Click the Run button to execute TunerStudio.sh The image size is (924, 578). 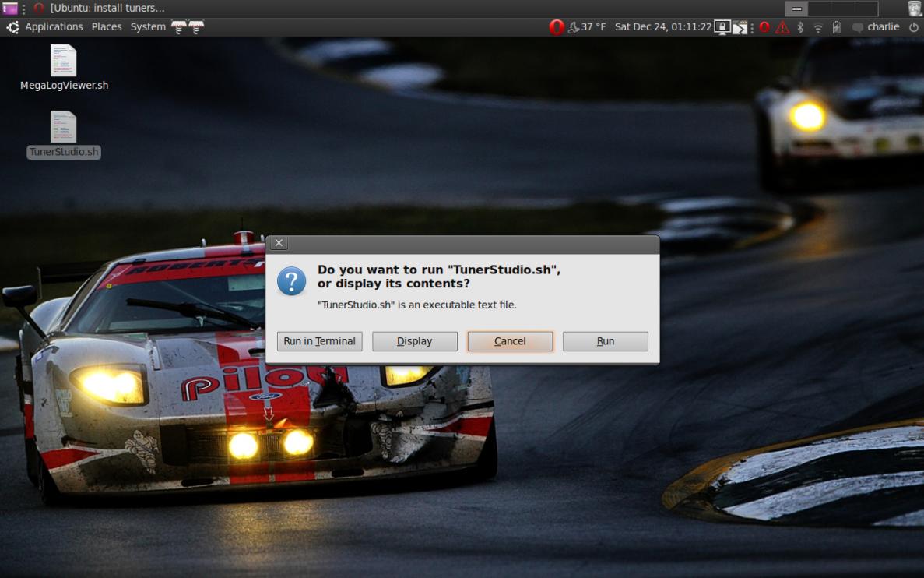pos(605,341)
